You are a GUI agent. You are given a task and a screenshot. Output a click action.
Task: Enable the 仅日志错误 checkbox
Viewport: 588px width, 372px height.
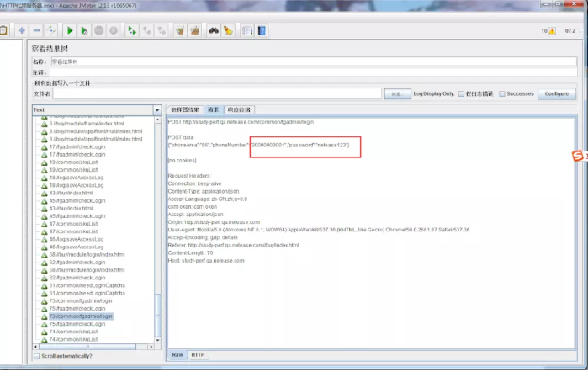(461, 94)
